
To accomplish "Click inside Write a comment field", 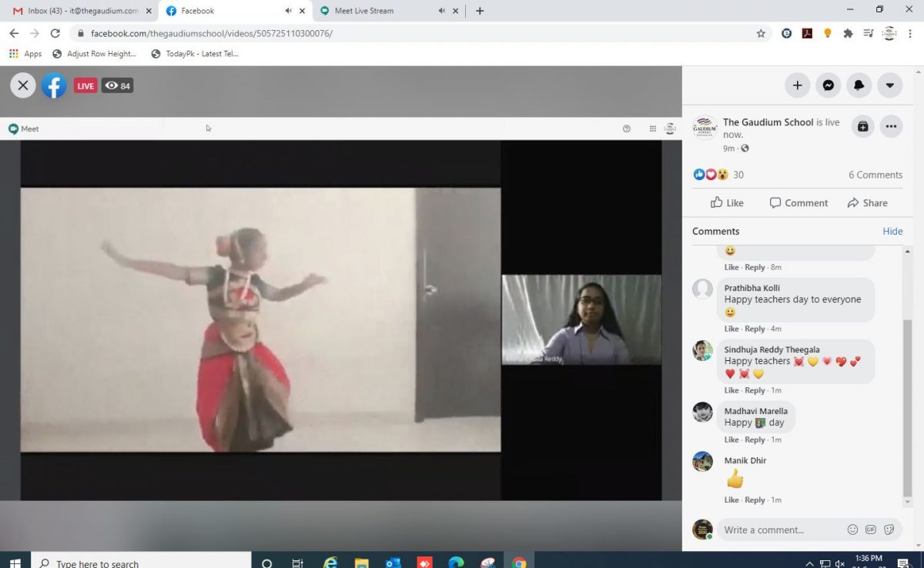I will (x=778, y=530).
